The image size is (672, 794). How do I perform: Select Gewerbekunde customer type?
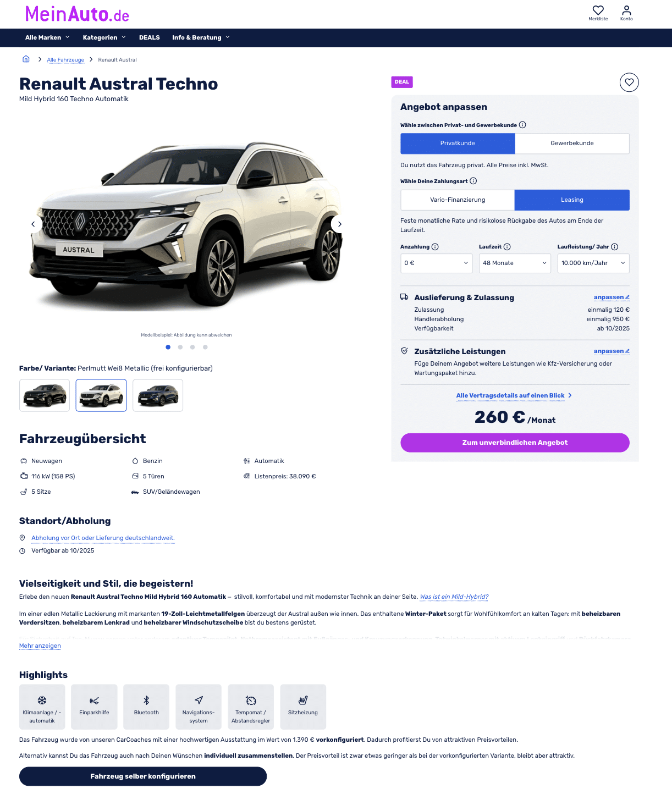point(572,143)
